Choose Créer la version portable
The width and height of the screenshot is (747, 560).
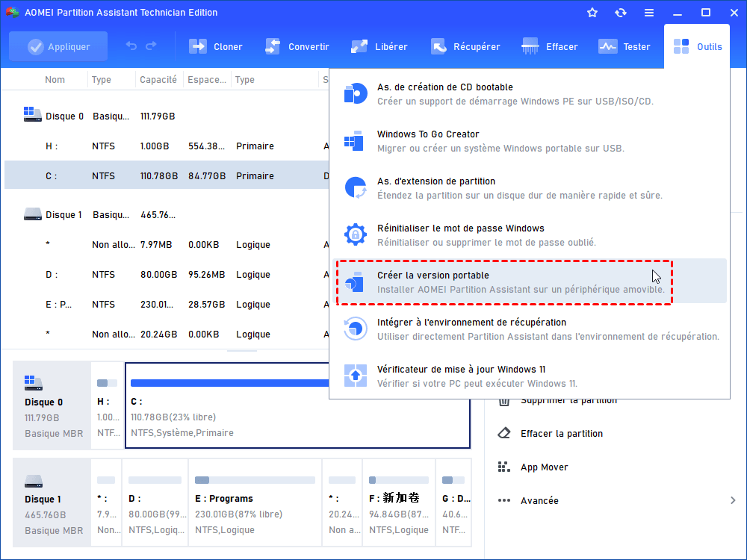point(529,282)
